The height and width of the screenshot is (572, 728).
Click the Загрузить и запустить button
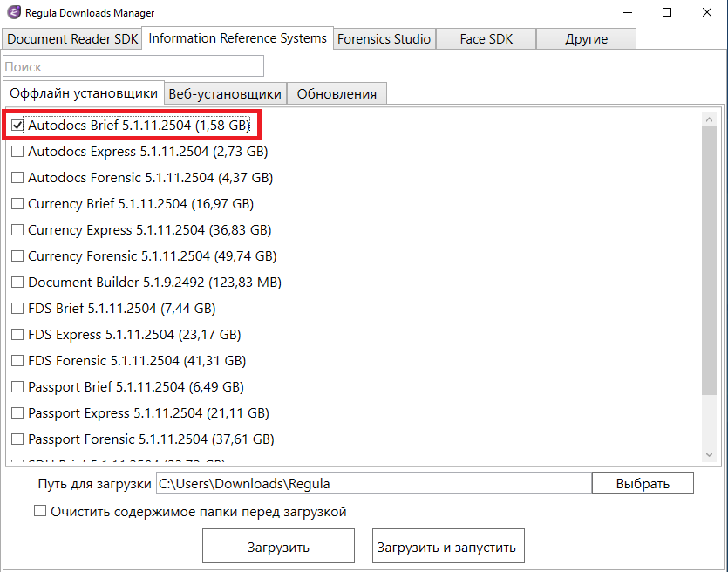pyautogui.click(x=448, y=546)
